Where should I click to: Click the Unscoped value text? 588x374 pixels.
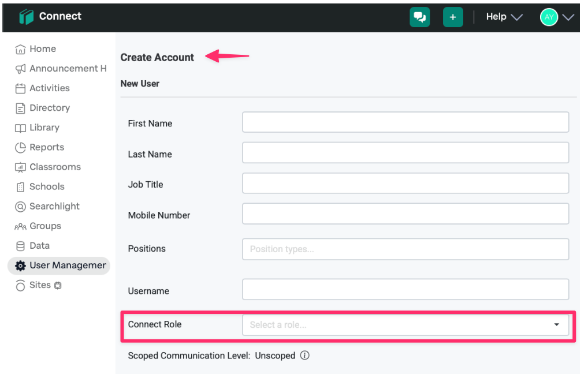pyautogui.click(x=276, y=356)
